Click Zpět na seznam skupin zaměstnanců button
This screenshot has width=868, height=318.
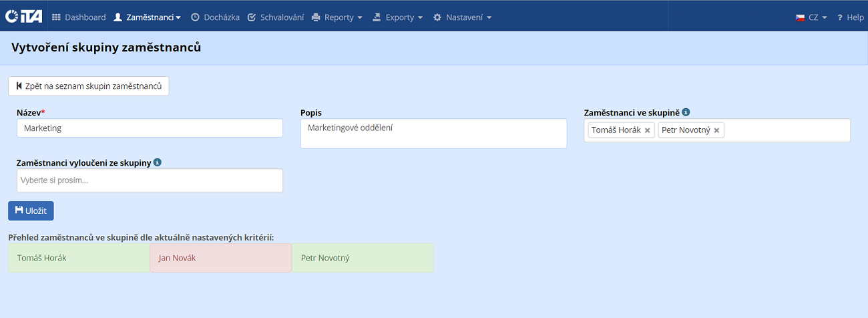(x=89, y=86)
